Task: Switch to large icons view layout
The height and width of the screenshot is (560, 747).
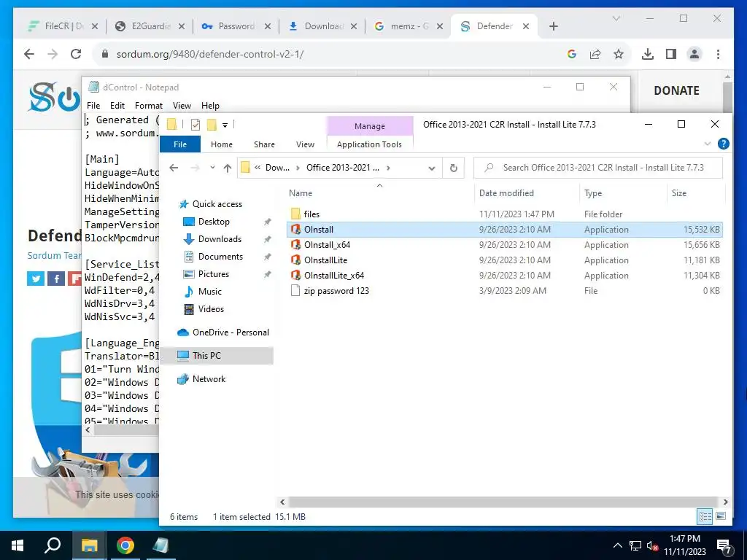Action: [721, 516]
